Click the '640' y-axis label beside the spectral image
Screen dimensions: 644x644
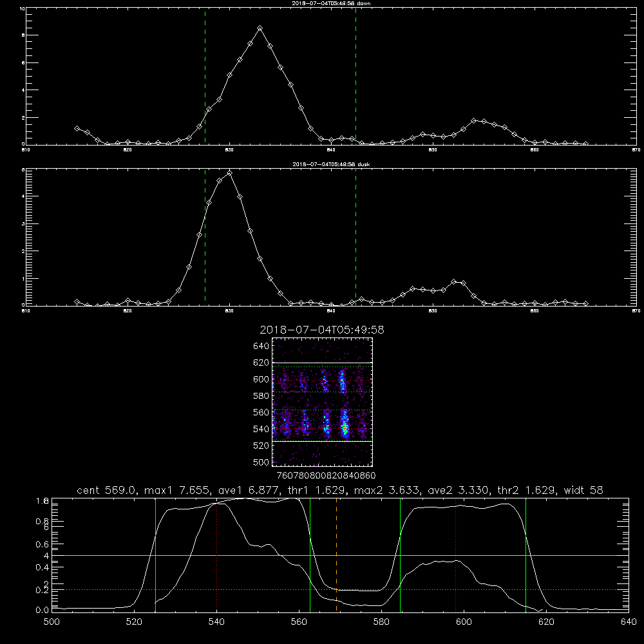click(x=261, y=346)
